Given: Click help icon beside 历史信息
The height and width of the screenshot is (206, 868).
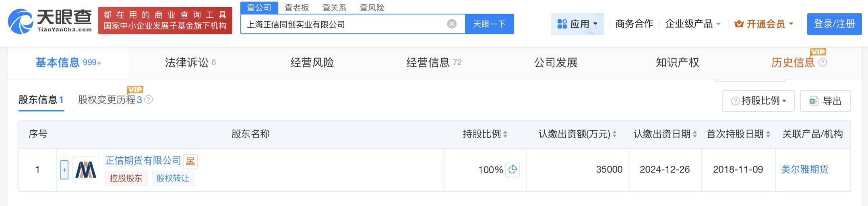Looking at the screenshot, I should pyautogui.click(x=823, y=63).
